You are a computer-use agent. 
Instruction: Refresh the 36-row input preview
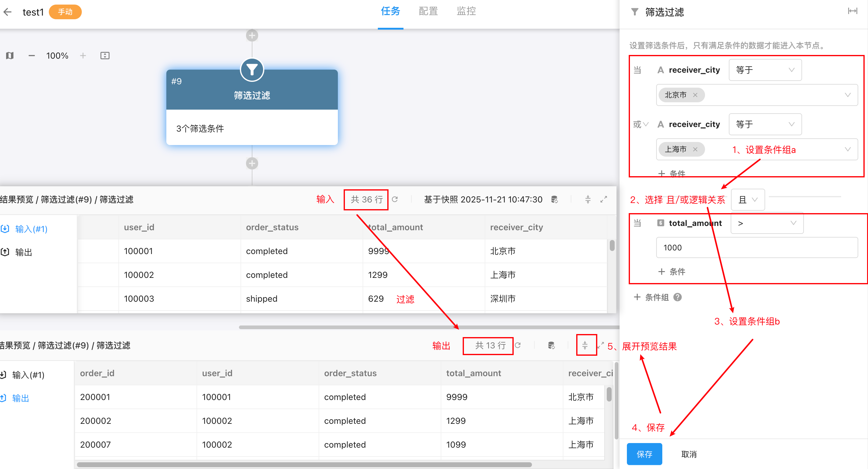tap(395, 199)
